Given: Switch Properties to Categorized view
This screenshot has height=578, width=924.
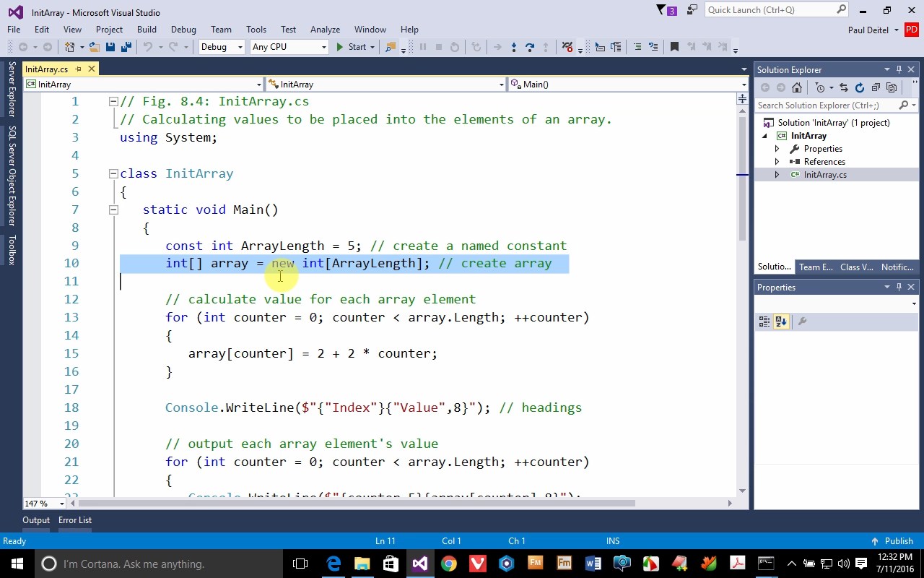Looking at the screenshot, I should point(764,322).
